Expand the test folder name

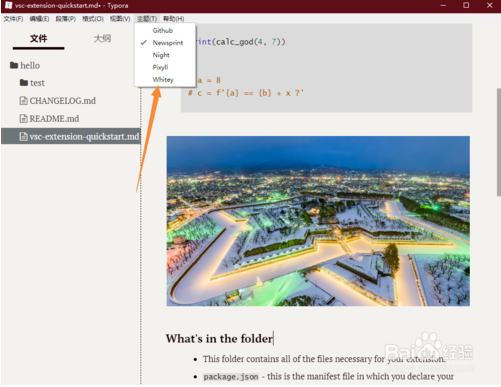tap(37, 83)
